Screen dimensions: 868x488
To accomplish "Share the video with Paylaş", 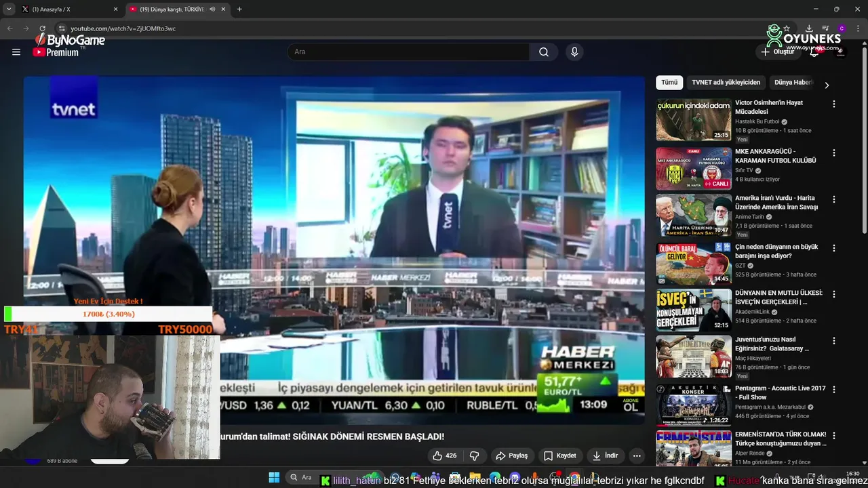I will [512, 455].
